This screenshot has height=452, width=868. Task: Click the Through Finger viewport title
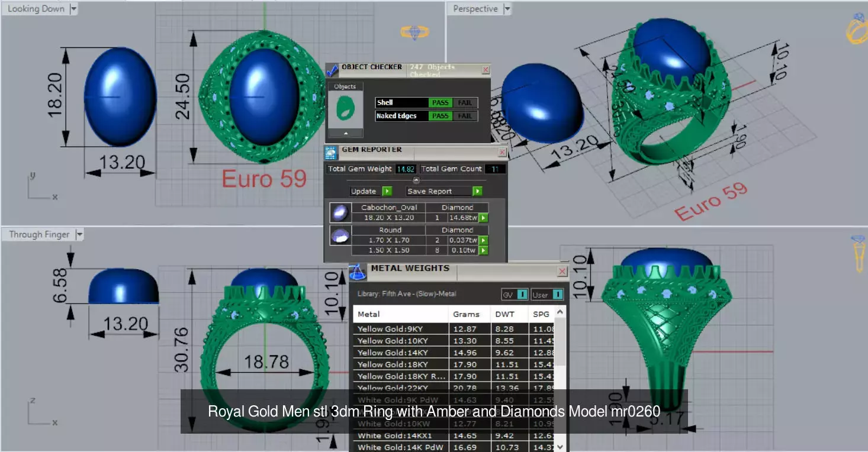pos(39,235)
